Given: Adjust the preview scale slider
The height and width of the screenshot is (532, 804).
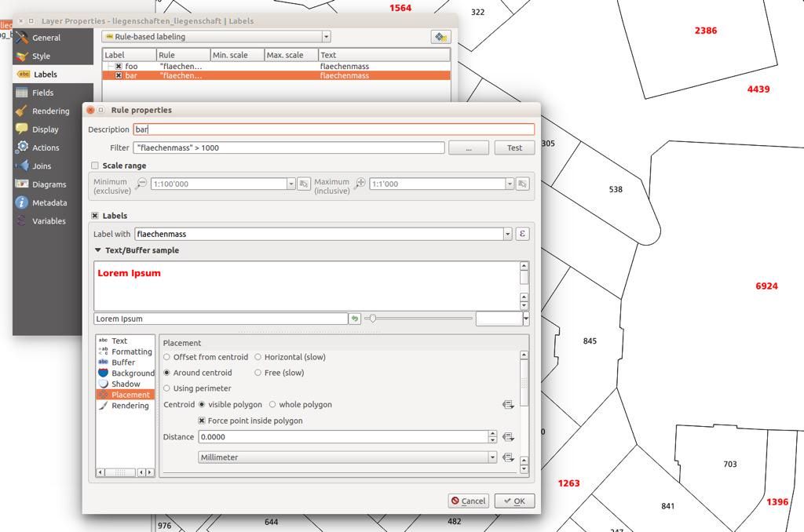Looking at the screenshot, I should pyautogui.click(x=373, y=319).
